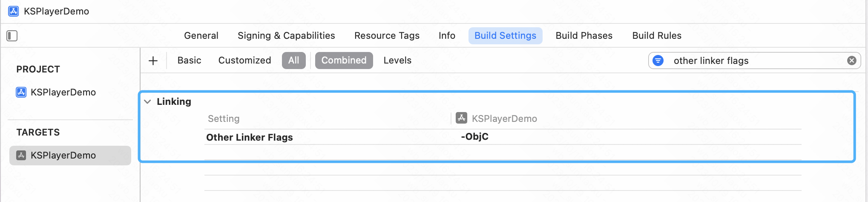Open the Signing & Capabilities tab

click(286, 36)
